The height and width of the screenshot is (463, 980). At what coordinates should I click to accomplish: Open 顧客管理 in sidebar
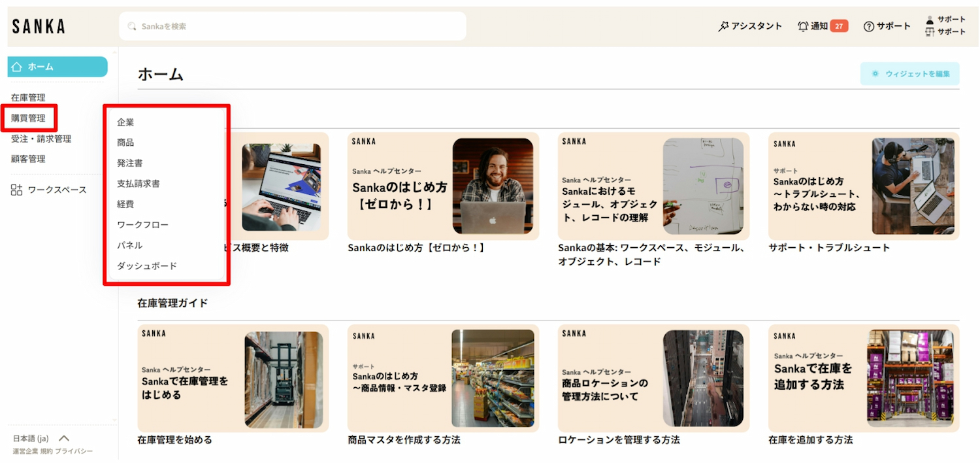click(28, 158)
